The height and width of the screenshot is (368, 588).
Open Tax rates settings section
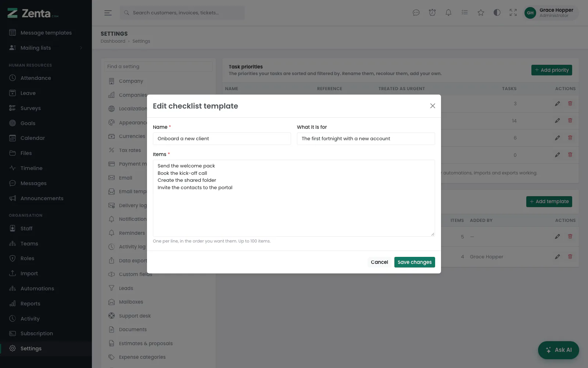[x=158, y=150]
